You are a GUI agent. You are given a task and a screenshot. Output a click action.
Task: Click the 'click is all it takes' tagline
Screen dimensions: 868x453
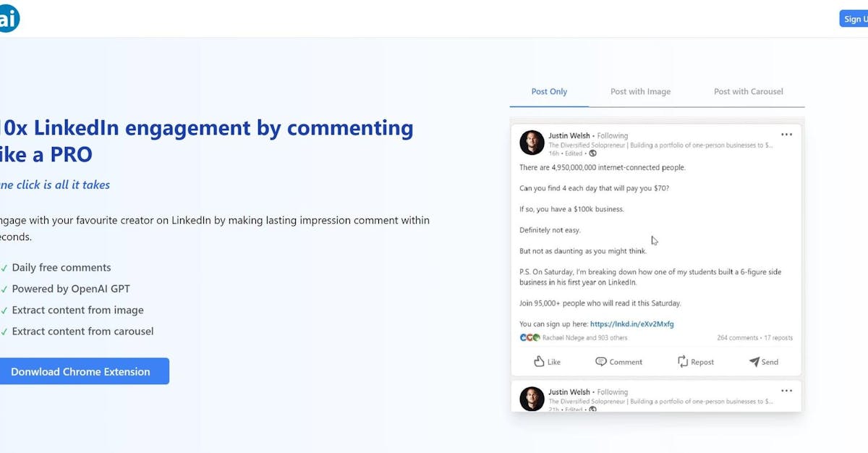click(62, 185)
